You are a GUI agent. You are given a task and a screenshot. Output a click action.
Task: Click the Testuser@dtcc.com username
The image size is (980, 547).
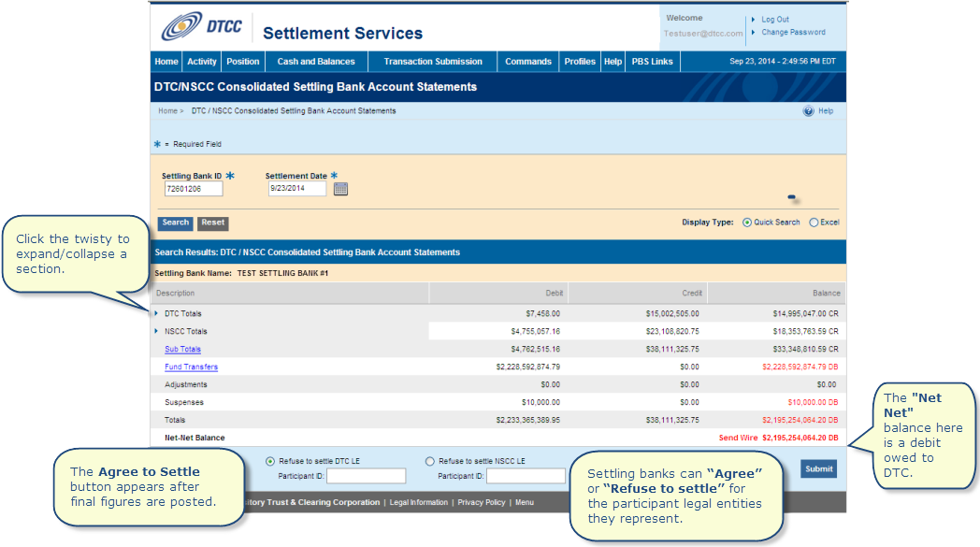pyautogui.click(x=703, y=34)
